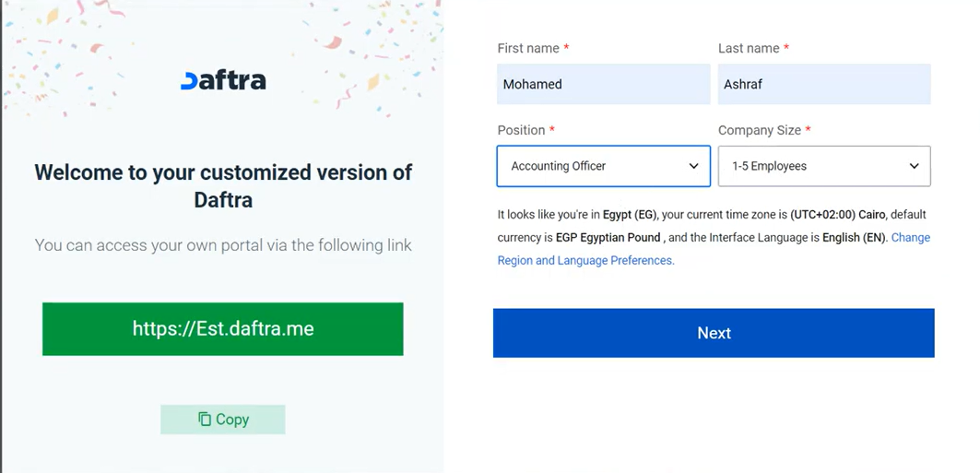Open Change Region and Language Preferences link
The width and height of the screenshot is (980, 473).
(x=585, y=261)
